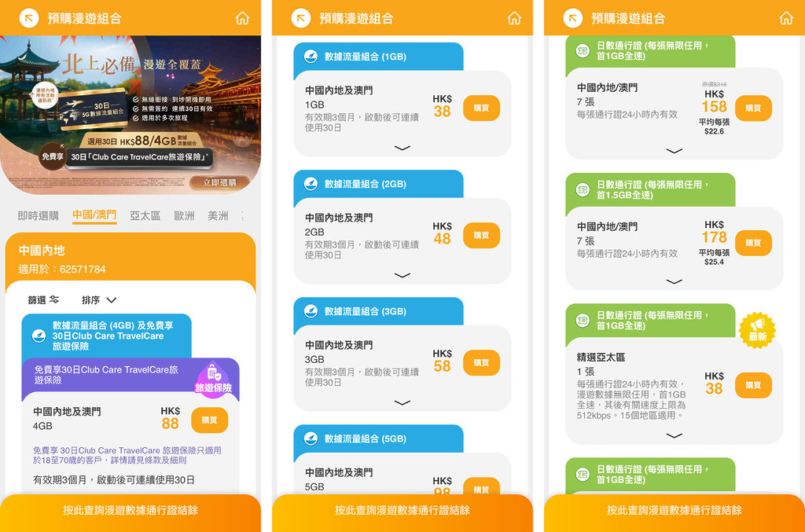Expand details of 3GB HK$58 plan
The image size is (805, 532).
402,402
